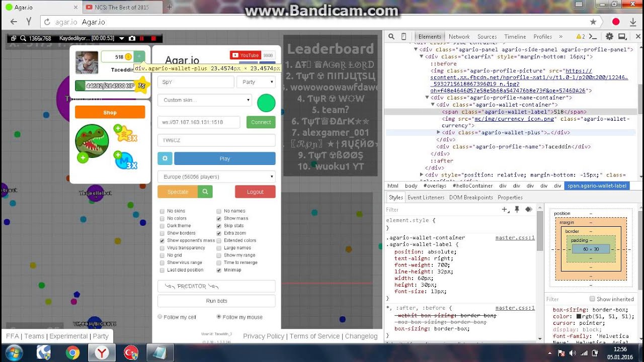Click the Bandicam screenshot camera icon
The width and height of the screenshot is (644, 362).
pos(132,38)
